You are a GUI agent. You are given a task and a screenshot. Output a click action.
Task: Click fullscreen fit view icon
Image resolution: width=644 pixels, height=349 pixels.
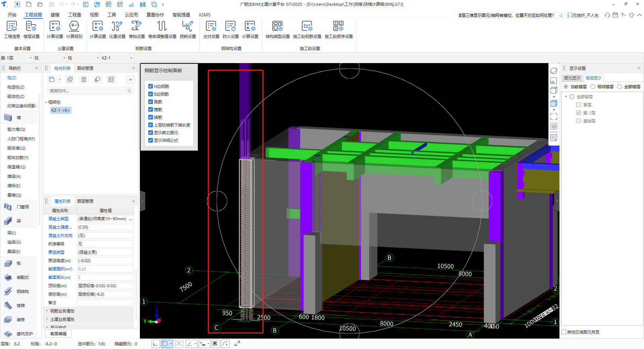coord(554,116)
